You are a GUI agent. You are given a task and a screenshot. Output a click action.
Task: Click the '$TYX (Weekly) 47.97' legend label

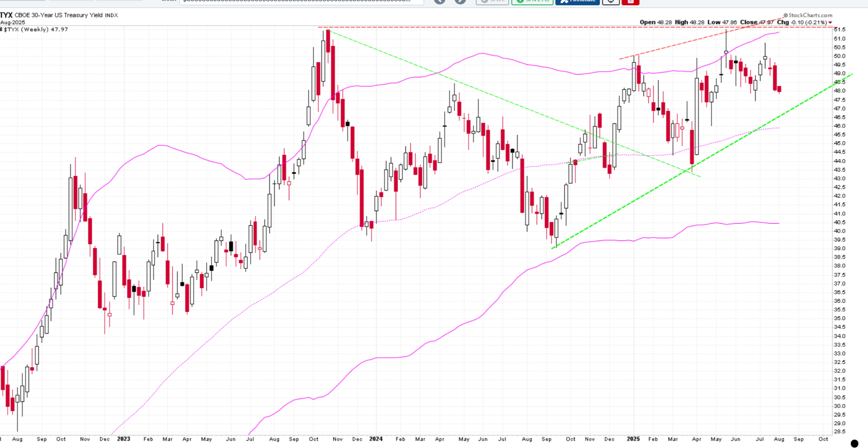36,29
